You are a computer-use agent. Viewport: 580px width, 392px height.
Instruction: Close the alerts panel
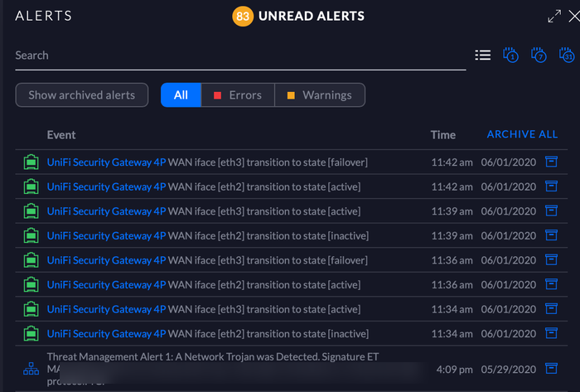(x=574, y=17)
